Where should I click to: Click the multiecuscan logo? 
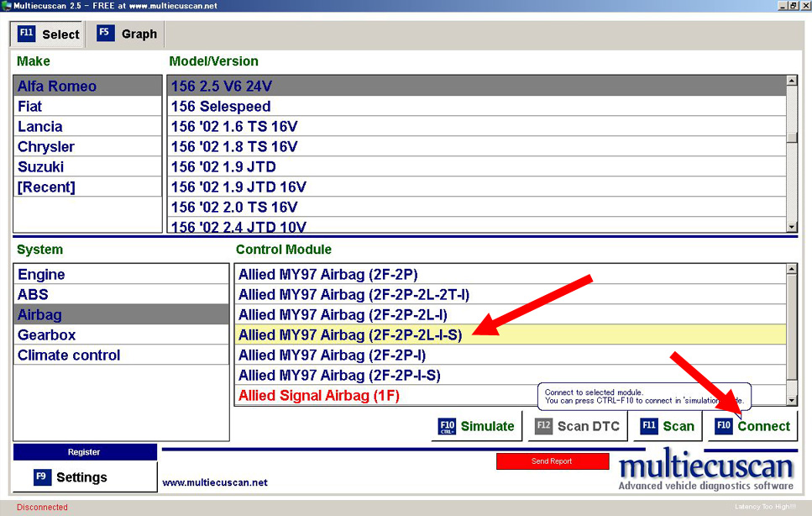coord(706,470)
